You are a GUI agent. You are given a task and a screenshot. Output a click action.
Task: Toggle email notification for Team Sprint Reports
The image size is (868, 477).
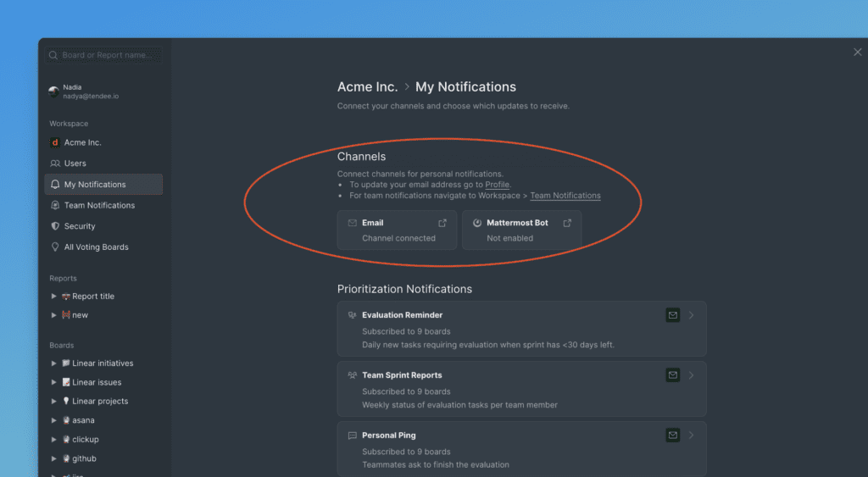point(672,375)
